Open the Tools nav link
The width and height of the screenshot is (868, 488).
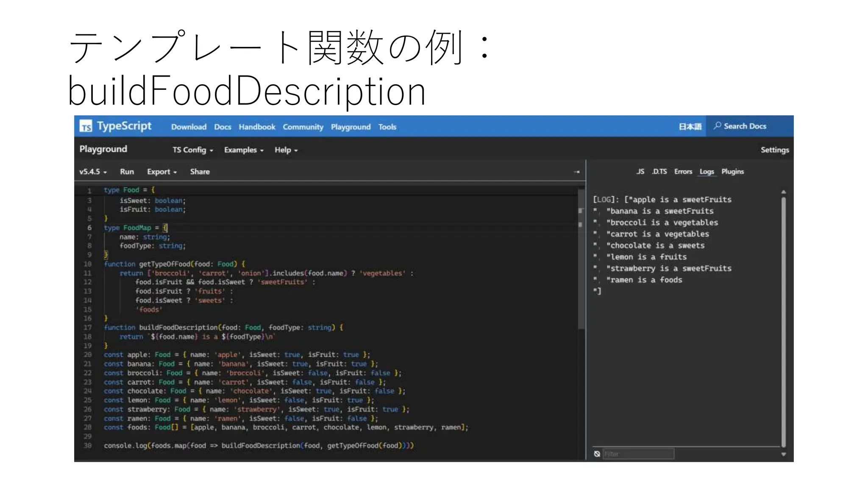(387, 127)
